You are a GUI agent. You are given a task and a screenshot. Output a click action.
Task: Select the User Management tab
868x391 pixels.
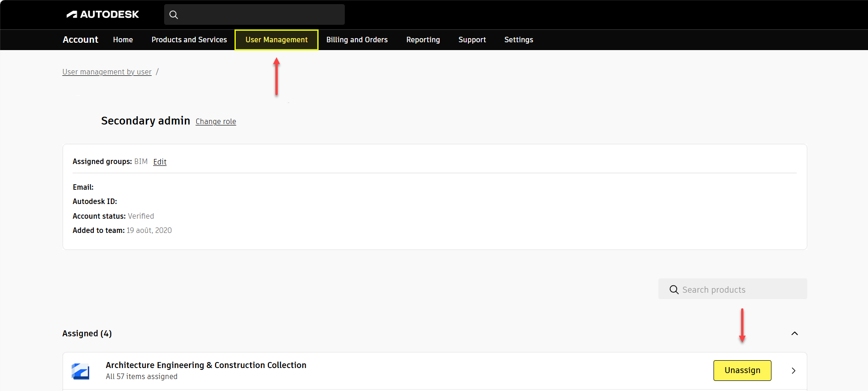click(276, 40)
